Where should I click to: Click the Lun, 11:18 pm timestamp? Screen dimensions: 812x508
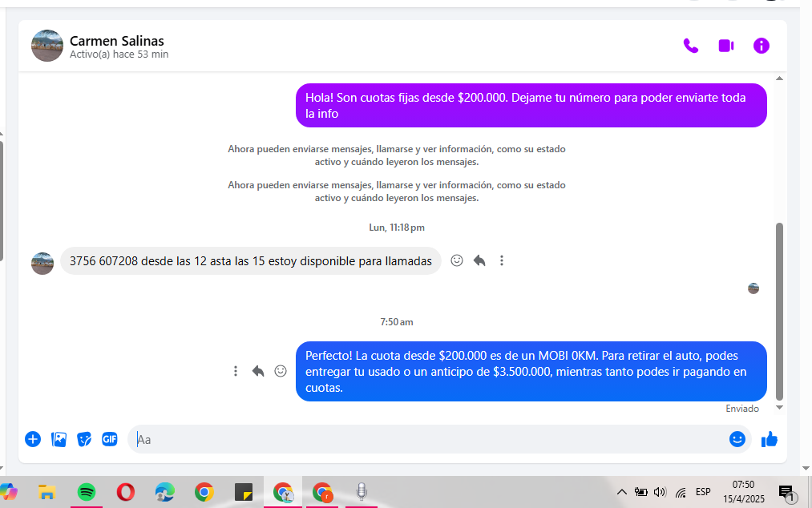pos(397,228)
